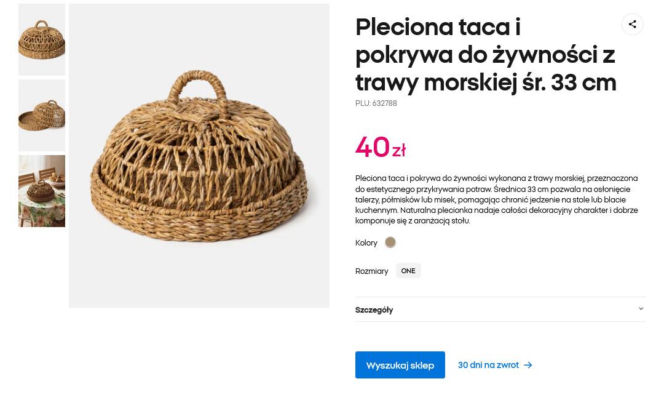664x400 pixels.
Task: Choose the beige color swatch
Action: [390, 242]
